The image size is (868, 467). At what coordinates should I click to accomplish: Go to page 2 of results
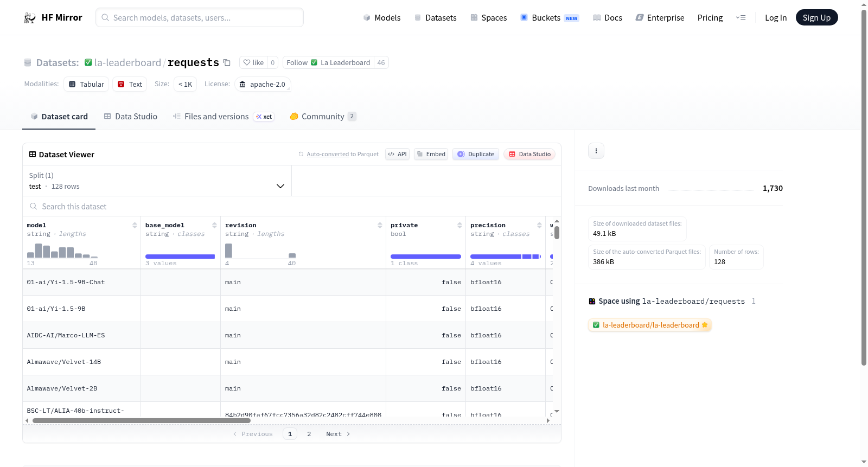coord(309,434)
